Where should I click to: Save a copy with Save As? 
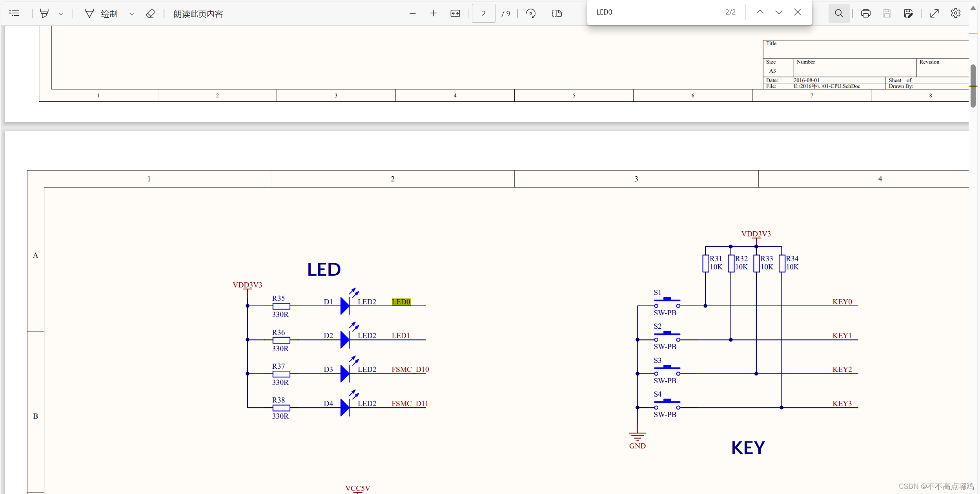pos(909,13)
